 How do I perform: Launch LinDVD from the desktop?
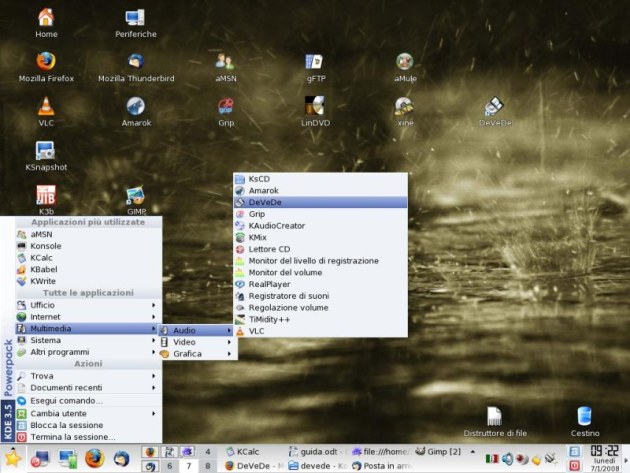[x=315, y=107]
